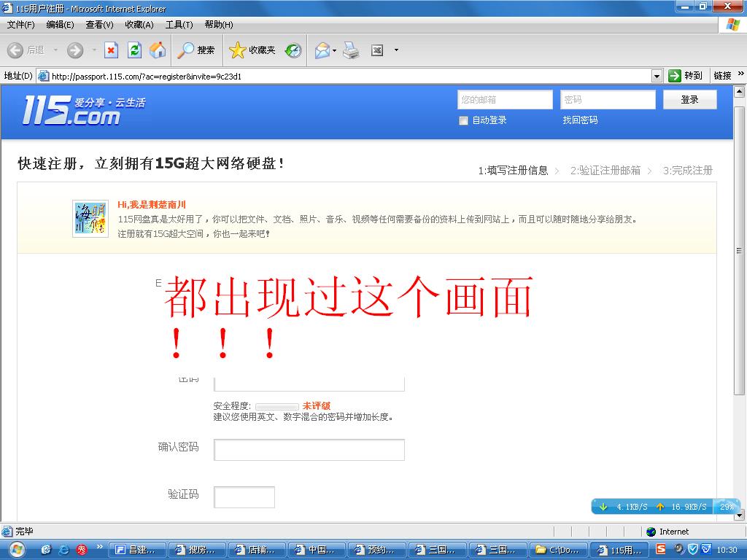Refresh the page with the Refresh icon
The width and height of the screenshot is (747, 560).
coord(134,50)
